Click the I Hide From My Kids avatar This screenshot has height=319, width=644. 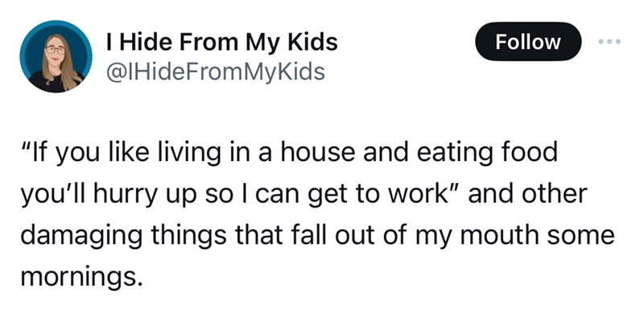[56, 56]
